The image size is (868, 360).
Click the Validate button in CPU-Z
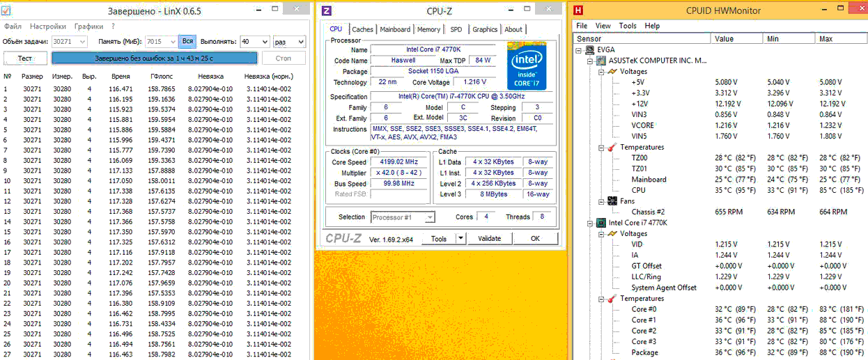(489, 238)
